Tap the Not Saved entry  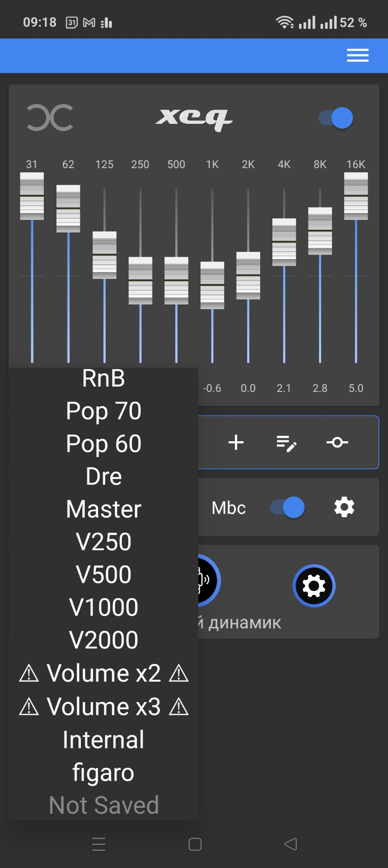(x=103, y=805)
